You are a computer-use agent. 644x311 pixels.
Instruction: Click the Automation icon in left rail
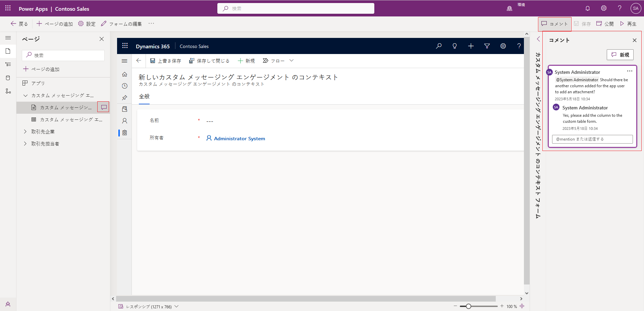click(x=8, y=91)
